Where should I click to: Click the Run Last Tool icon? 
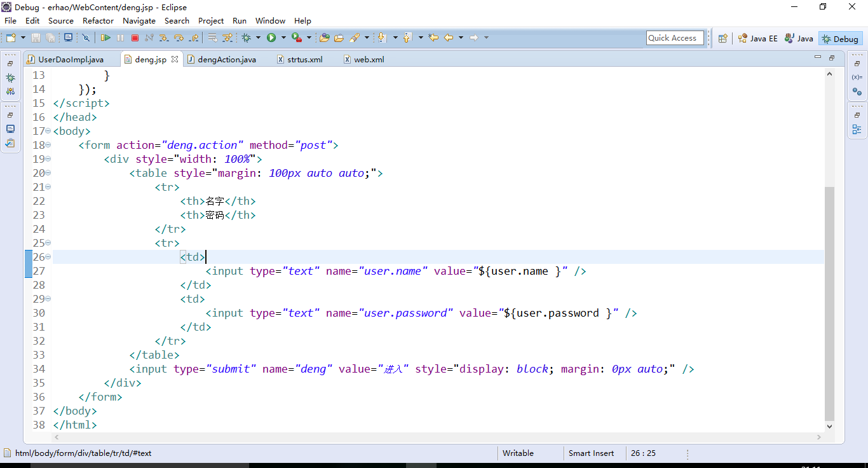(x=297, y=38)
